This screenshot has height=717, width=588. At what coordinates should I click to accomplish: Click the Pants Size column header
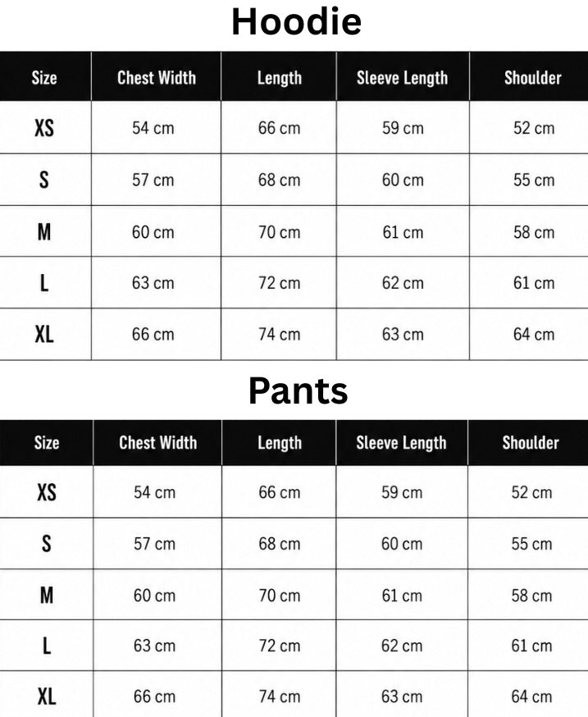click(46, 443)
